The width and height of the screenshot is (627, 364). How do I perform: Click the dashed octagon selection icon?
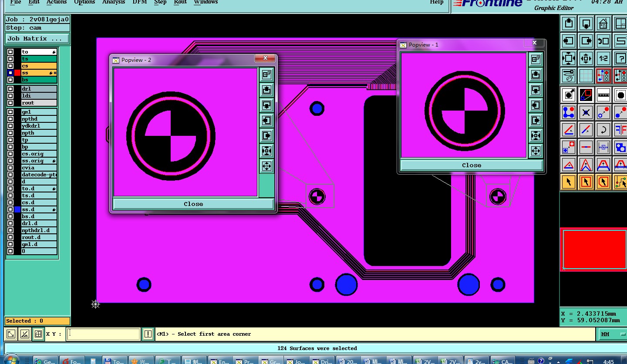(620, 94)
